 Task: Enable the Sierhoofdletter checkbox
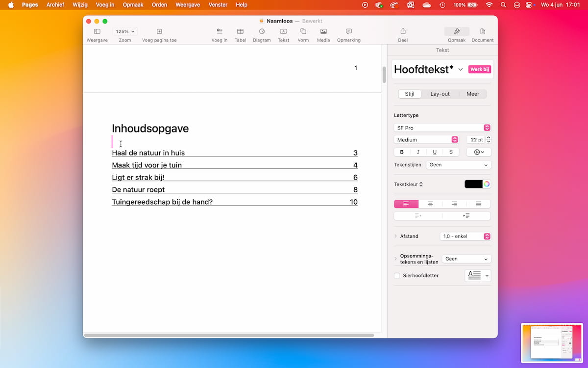point(397,276)
